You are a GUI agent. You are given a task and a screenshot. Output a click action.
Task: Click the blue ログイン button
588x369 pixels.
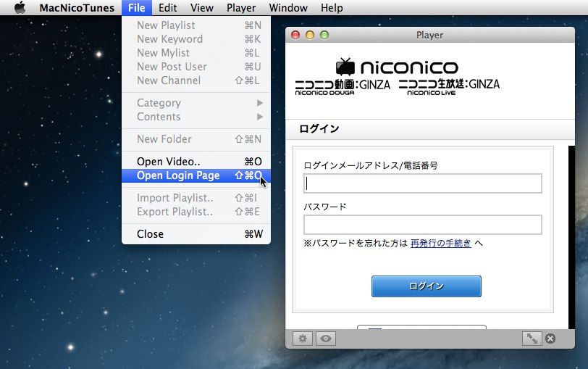pos(427,286)
